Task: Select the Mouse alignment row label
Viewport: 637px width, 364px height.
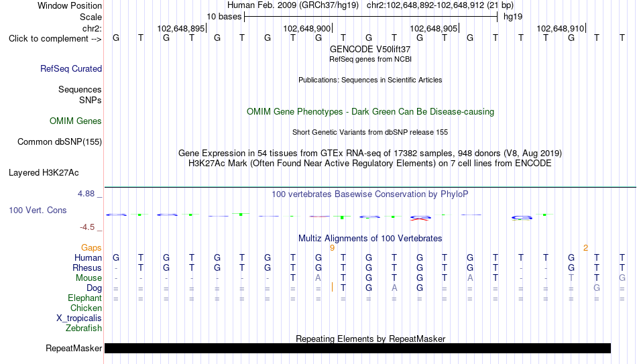Action: coord(89,278)
